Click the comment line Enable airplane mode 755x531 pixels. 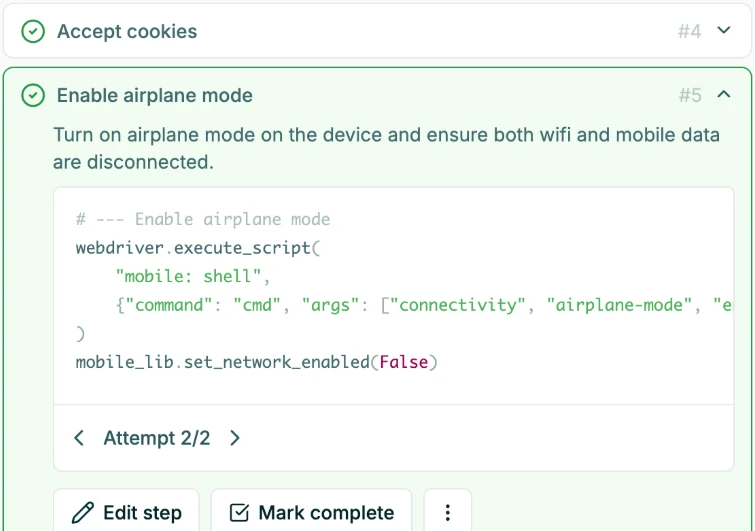[203, 220]
